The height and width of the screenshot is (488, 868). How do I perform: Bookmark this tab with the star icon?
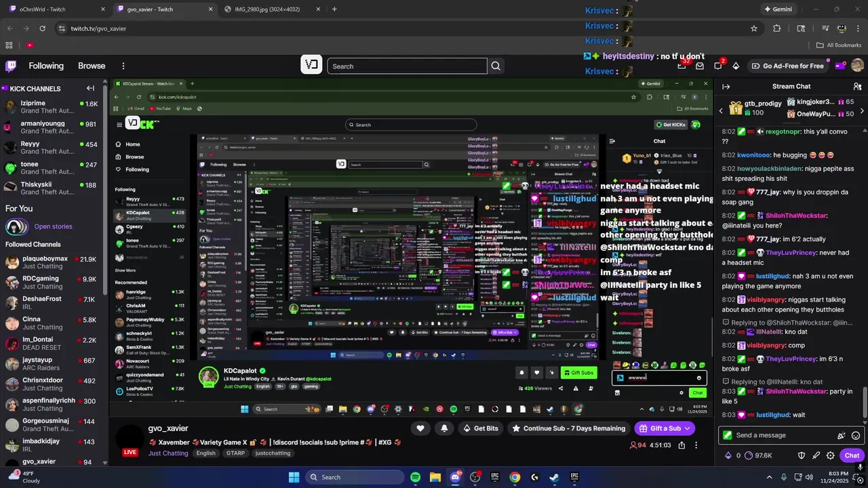pyautogui.click(x=753, y=28)
